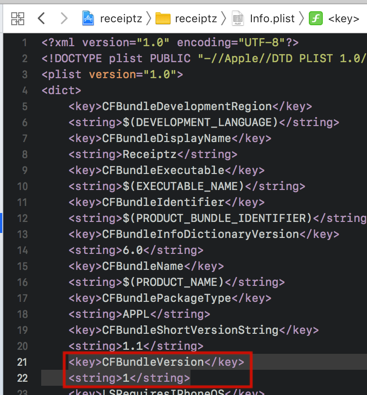Screen dimensions: 367x395
Task: Select the CFBundleName key line
Action: click(x=146, y=266)
